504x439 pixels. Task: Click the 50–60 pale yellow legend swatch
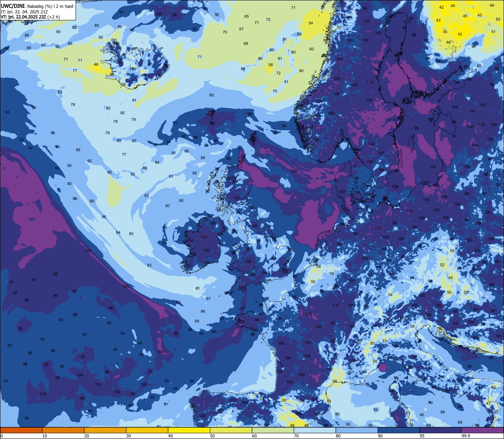tap(231, 430)
